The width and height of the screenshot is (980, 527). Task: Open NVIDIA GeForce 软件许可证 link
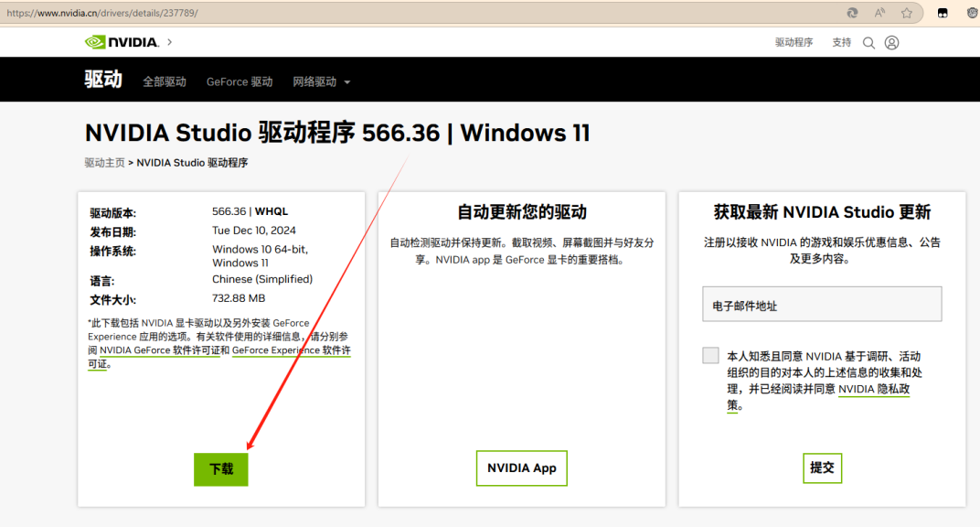click(x=159, y=350)
